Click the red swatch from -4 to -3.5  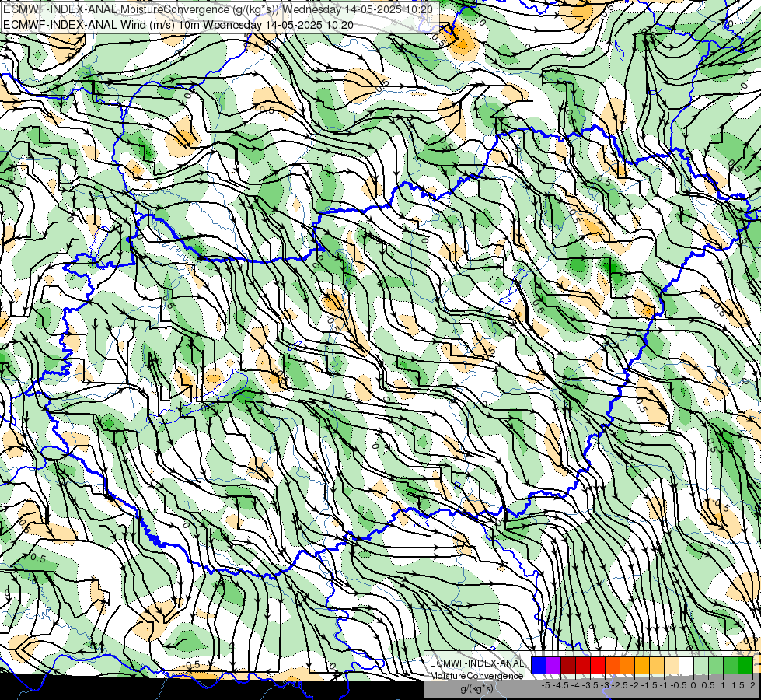pos(583,666)
